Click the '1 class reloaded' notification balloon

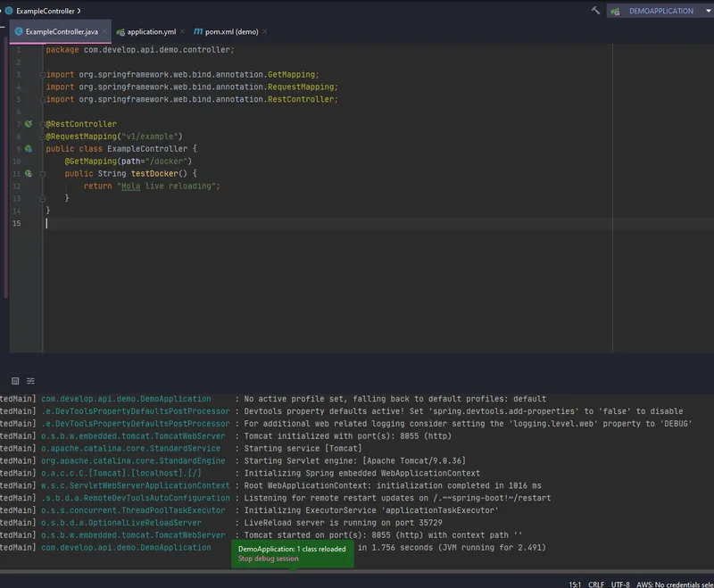(293, 553)
